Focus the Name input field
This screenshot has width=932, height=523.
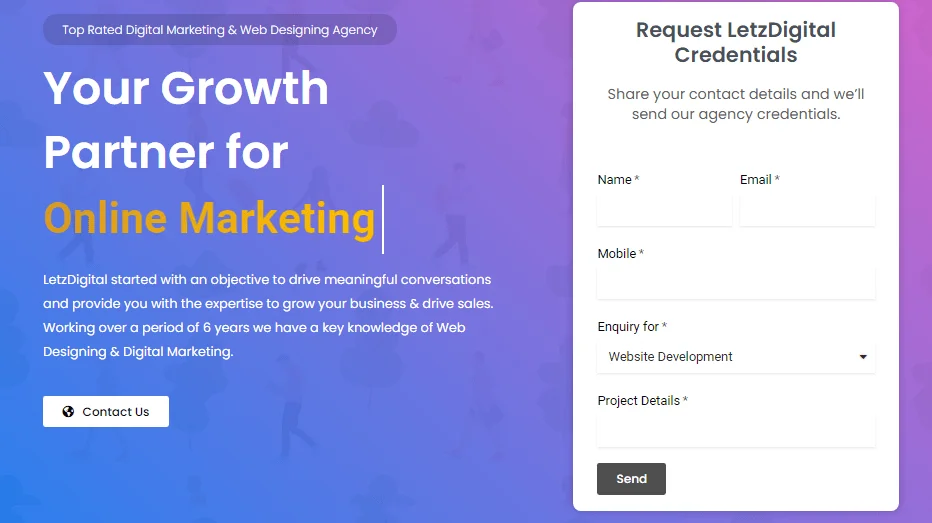coord(664,211)
